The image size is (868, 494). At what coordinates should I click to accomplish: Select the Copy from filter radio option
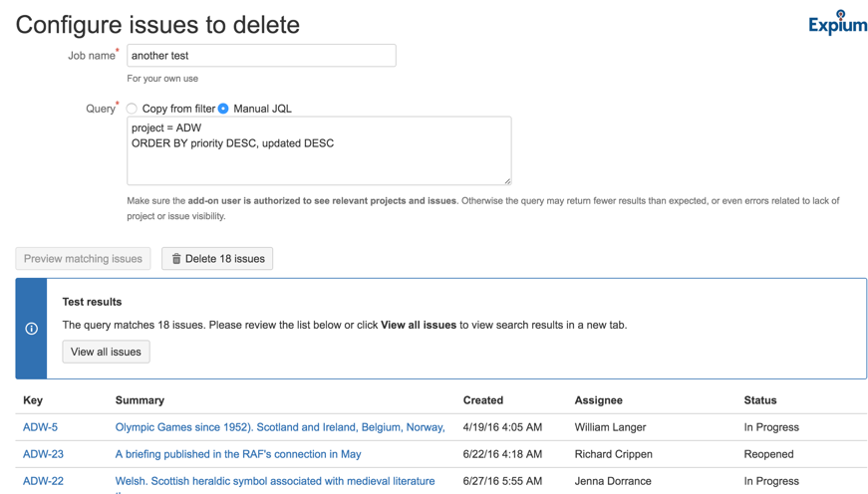pos(132,109)
